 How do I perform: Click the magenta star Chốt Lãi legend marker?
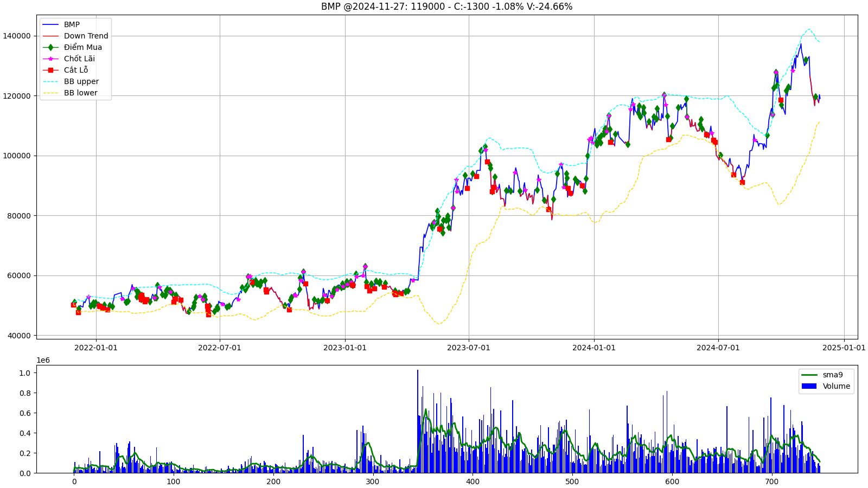[50, 59]
